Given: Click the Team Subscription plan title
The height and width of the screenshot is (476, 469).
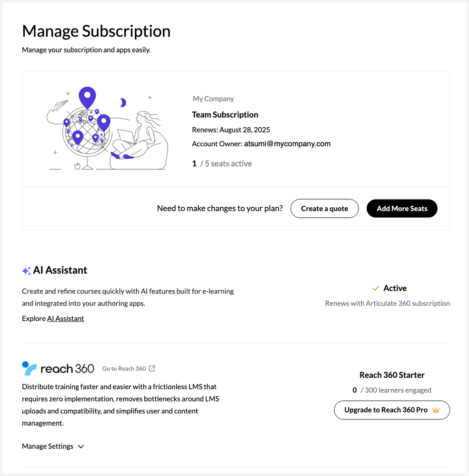Looking at the screenshot, I should point(225,115).
